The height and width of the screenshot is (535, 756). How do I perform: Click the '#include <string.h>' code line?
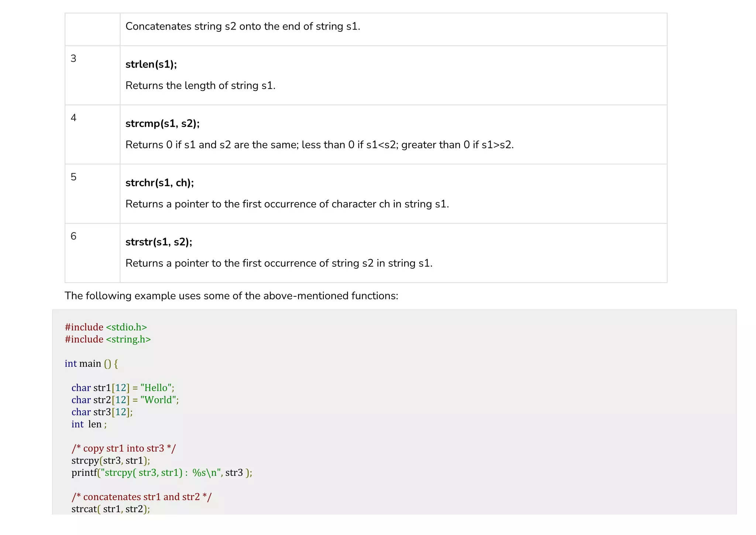pos(108,340)
